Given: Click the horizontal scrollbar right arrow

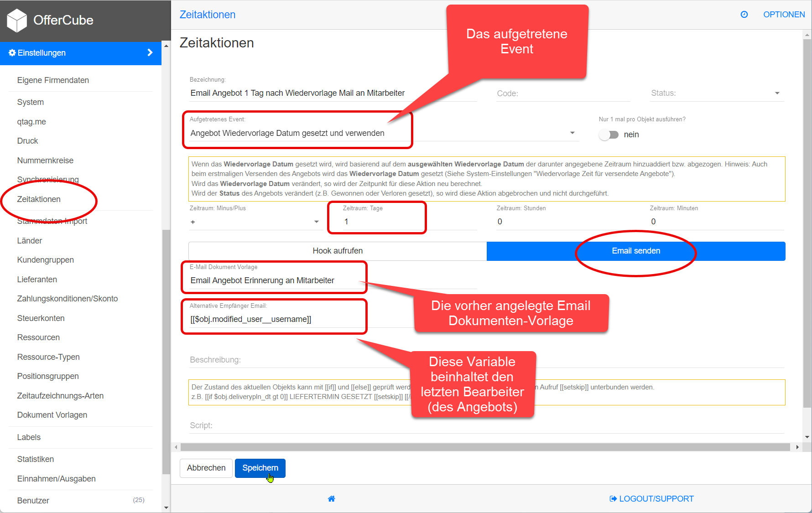Looking at the screenshot, I should click(797, 447).
